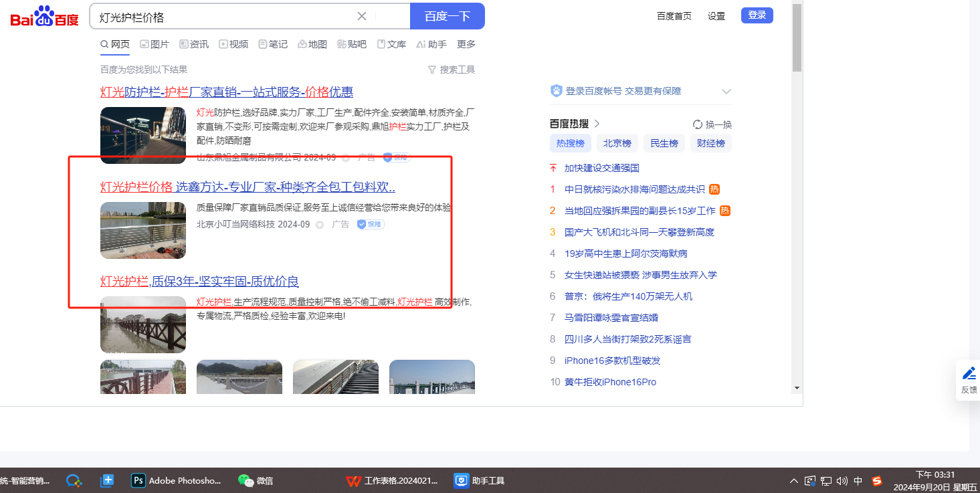This screenshot has width=980, height=493.
Task: Open the WPS 工作表格 taskbar item
Action: 393,480
